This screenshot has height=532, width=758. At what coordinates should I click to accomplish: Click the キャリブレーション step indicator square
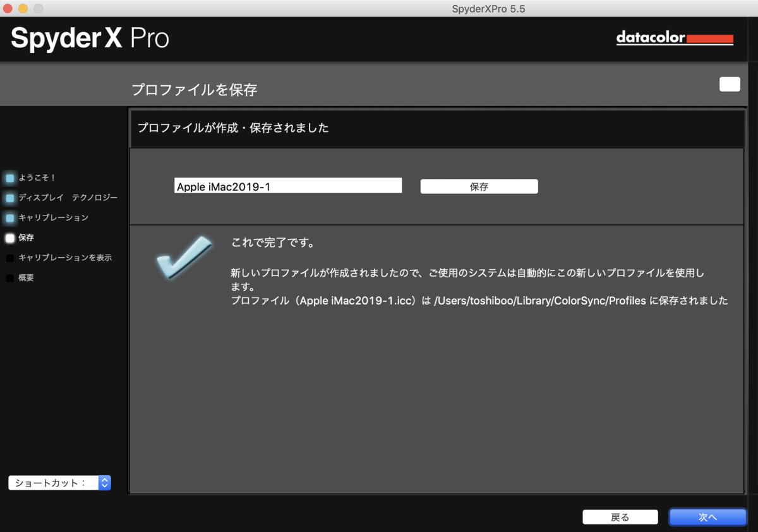[9, 217]
